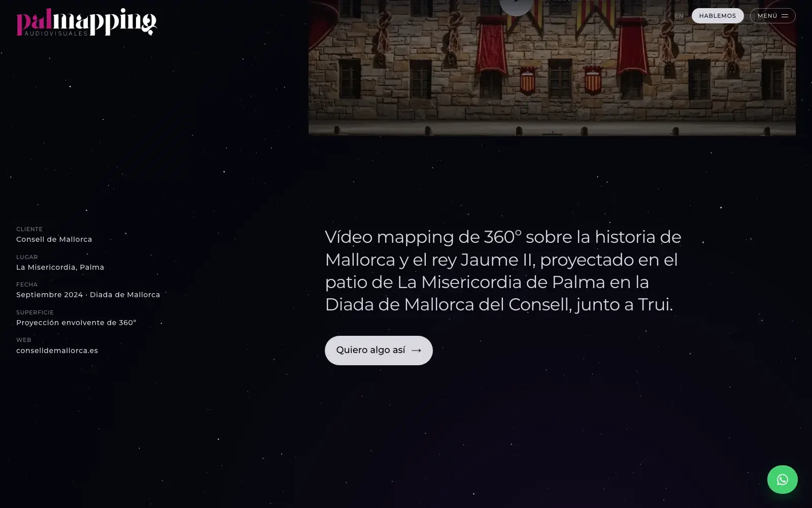This screenshot has width=812, height=508.
Task: Click the FECHA label
Action: click(27, 284)
